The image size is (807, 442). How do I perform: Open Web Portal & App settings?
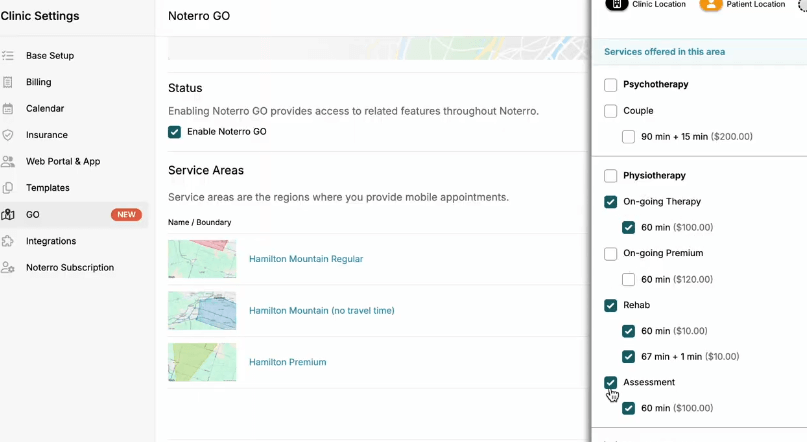63,162
